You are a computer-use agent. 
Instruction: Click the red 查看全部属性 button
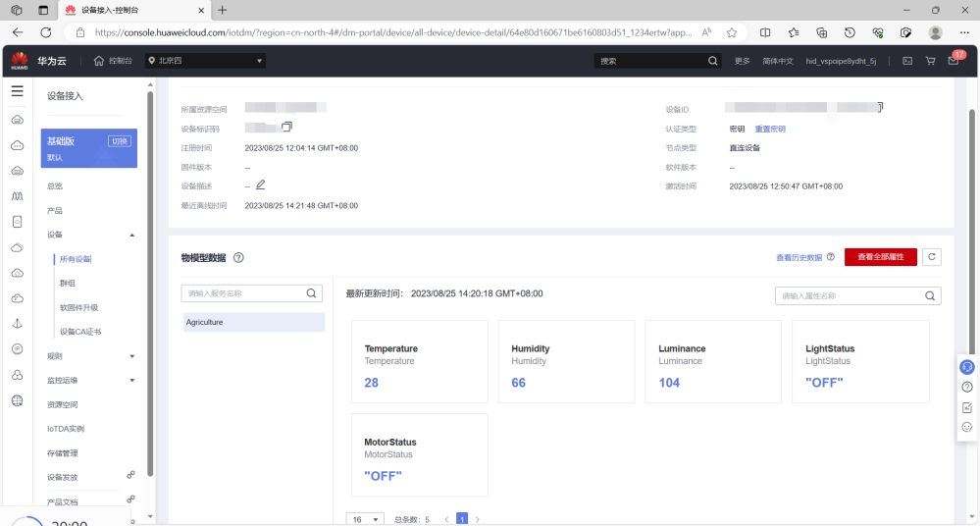(x=880, y=257)
